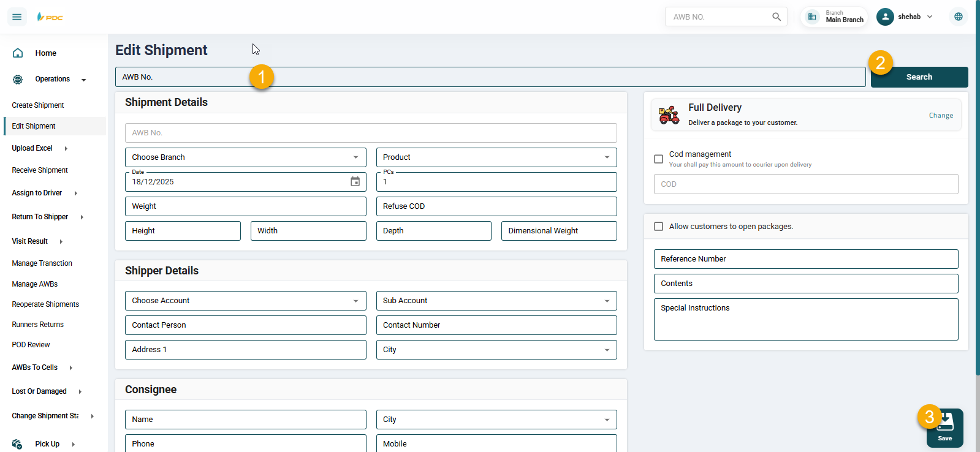Click the Weight input field
The image size is (980, 452).
(246, 206)
